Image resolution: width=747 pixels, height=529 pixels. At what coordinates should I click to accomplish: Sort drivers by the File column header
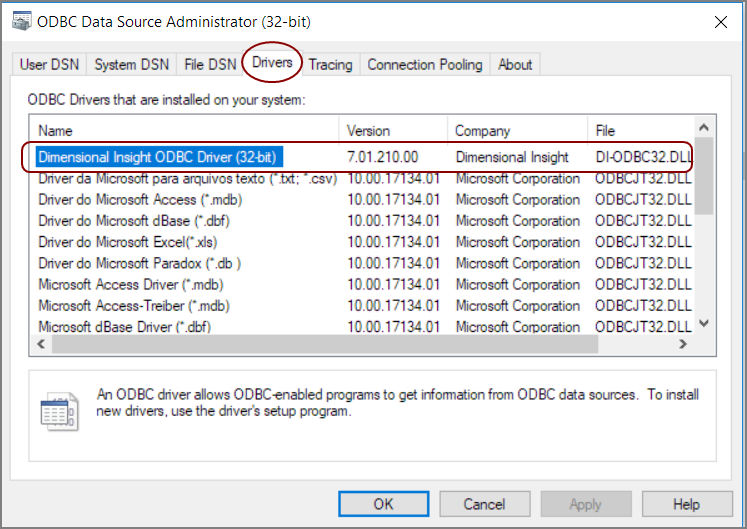(641, 131)
